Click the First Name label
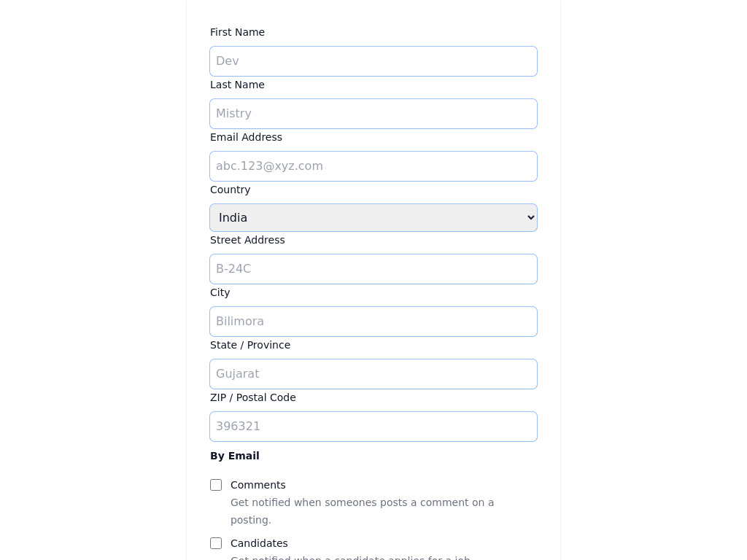747x560 pixels. [x=237, y=32]
